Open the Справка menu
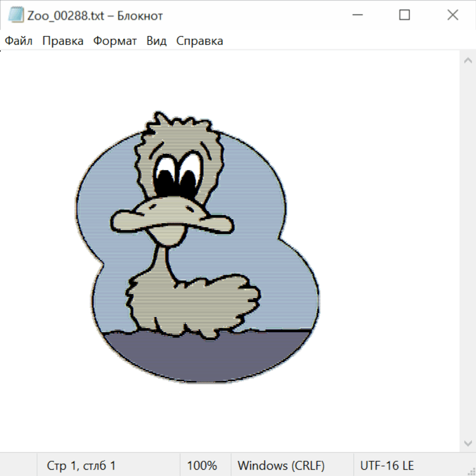 pos(199,41)
